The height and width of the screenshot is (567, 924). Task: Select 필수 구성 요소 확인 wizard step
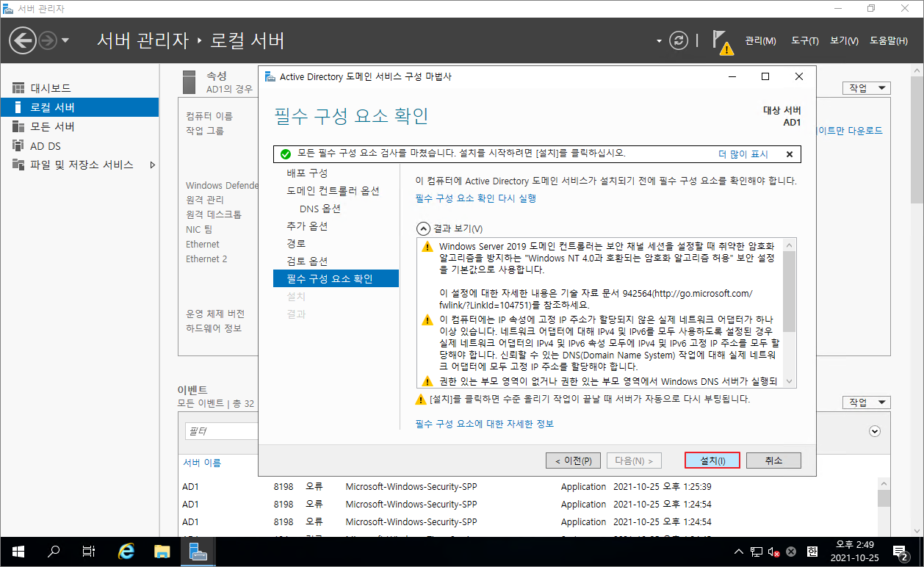(x=336, y=278)
